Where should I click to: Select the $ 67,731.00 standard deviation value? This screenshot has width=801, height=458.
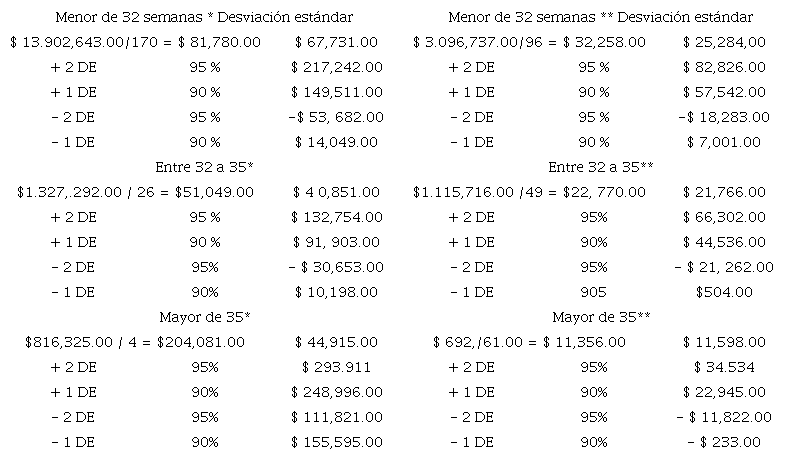(337, 43)
